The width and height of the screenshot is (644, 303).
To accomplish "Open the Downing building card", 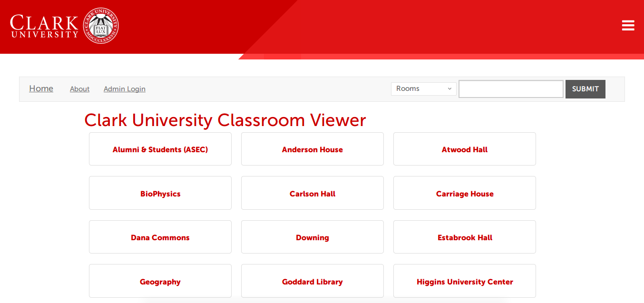I will tap(312, 237).
